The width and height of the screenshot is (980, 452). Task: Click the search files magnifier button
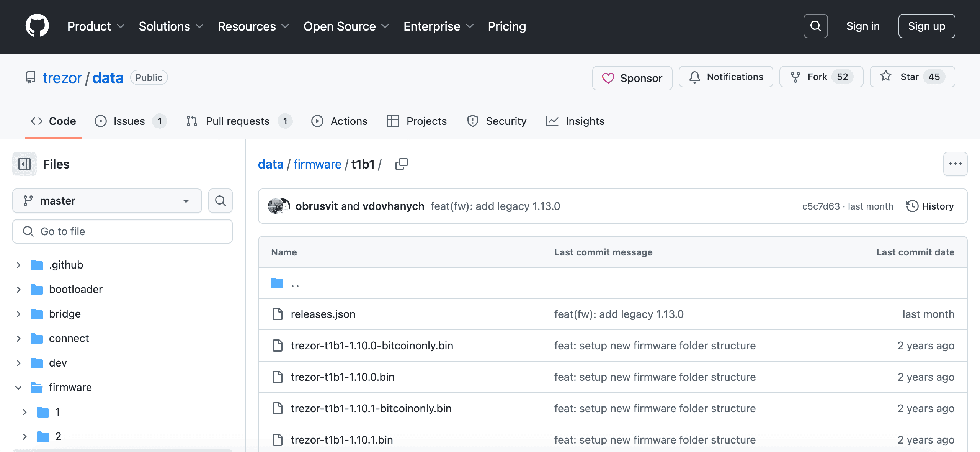click(x=220, y=201)
